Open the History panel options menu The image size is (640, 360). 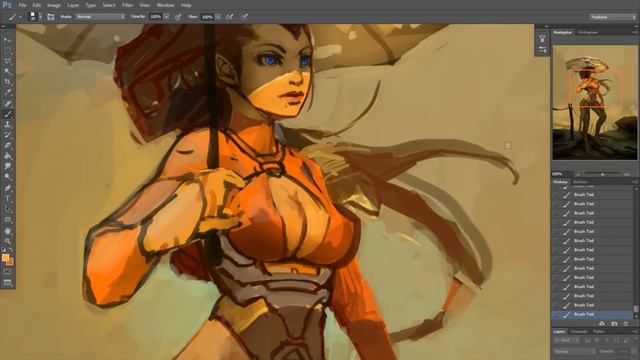pos(635,182)
